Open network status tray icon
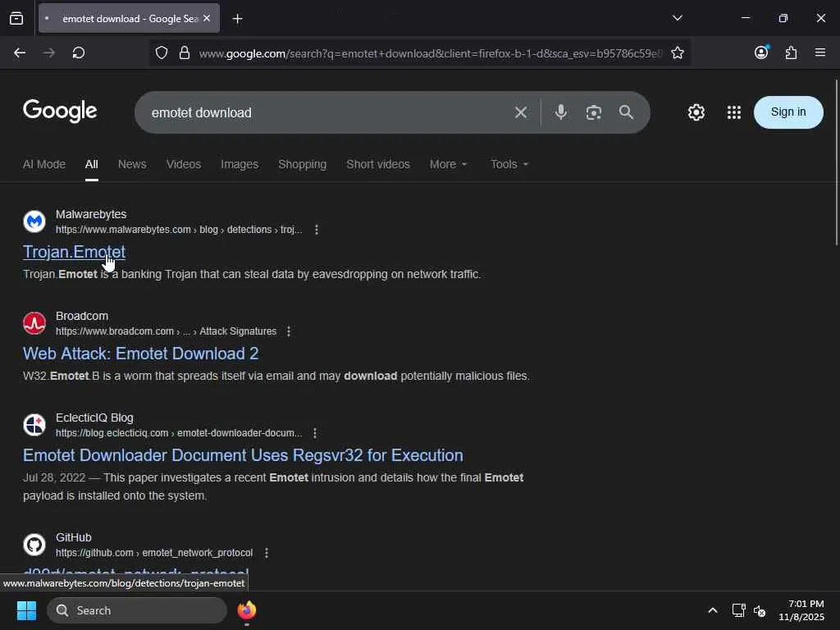Screen dimensions: 840x630 pos(739,610)
